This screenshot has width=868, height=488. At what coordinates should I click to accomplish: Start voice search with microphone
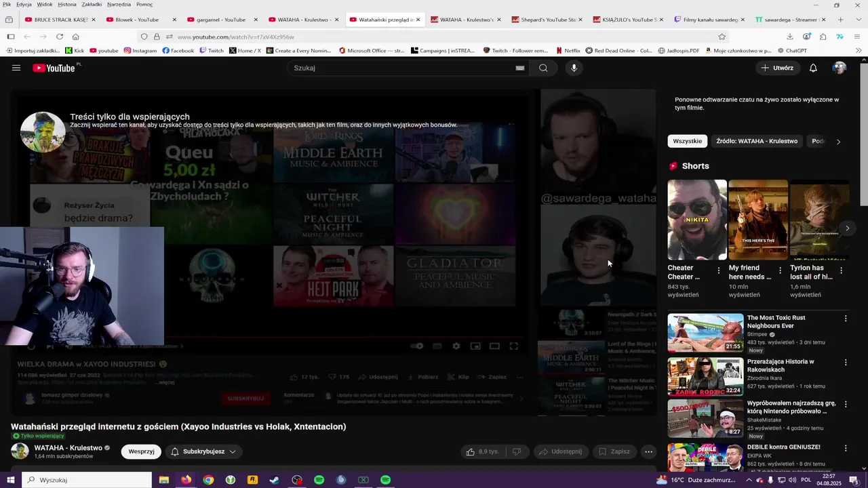coord(574,68)
